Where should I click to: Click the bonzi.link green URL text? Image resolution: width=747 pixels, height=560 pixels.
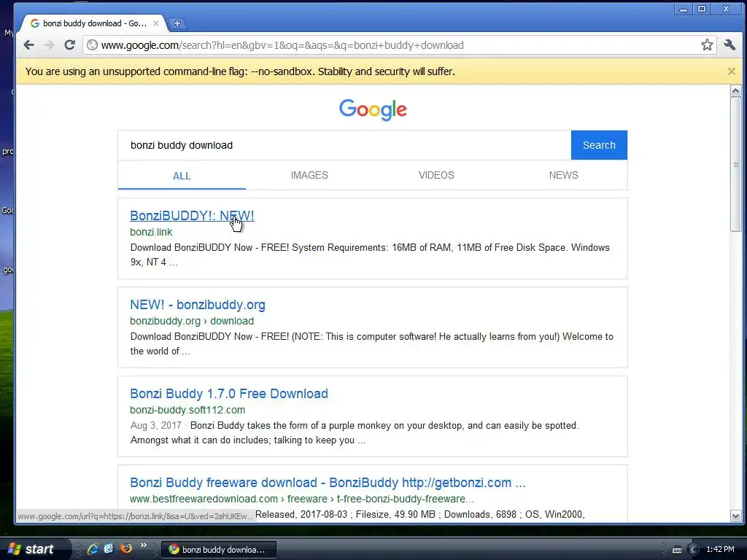click(151, 232)
